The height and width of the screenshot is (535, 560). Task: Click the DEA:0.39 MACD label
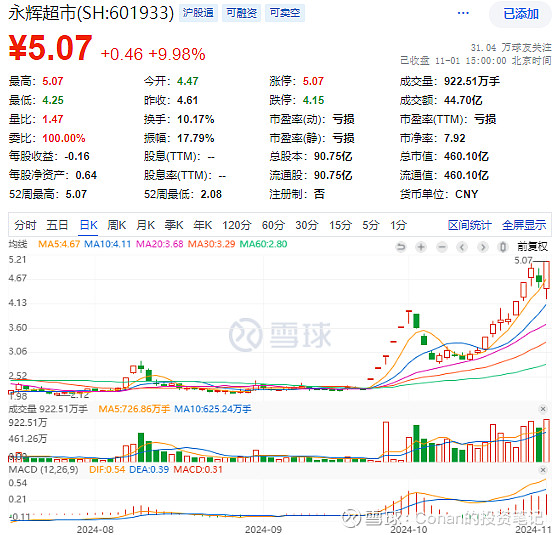(149, 470)
